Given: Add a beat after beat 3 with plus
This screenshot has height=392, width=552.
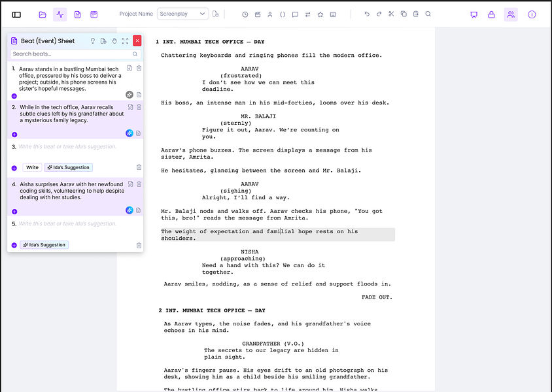Looking at the screenshot, I should pos(14,168).
